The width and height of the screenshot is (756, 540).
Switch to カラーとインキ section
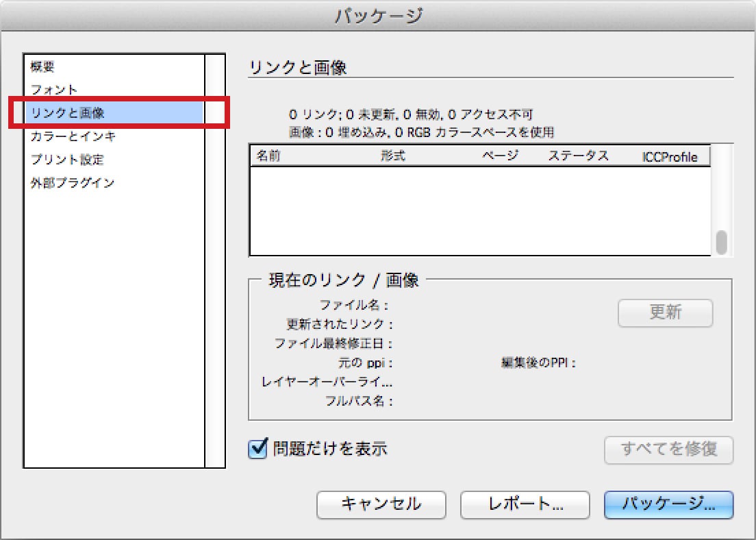73,136
